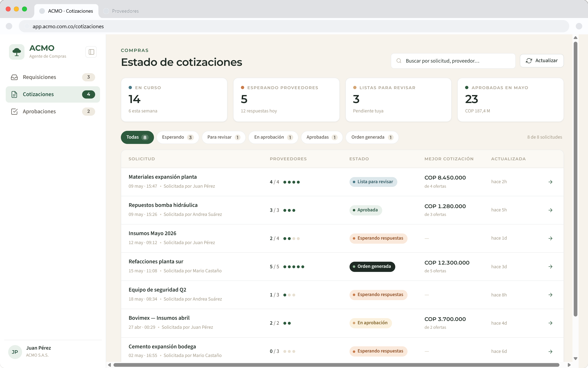Image resolution: width=588 pixels, height=368 pixels.
Task: Click COP 8.450.000 best quote
Action: 445,178
